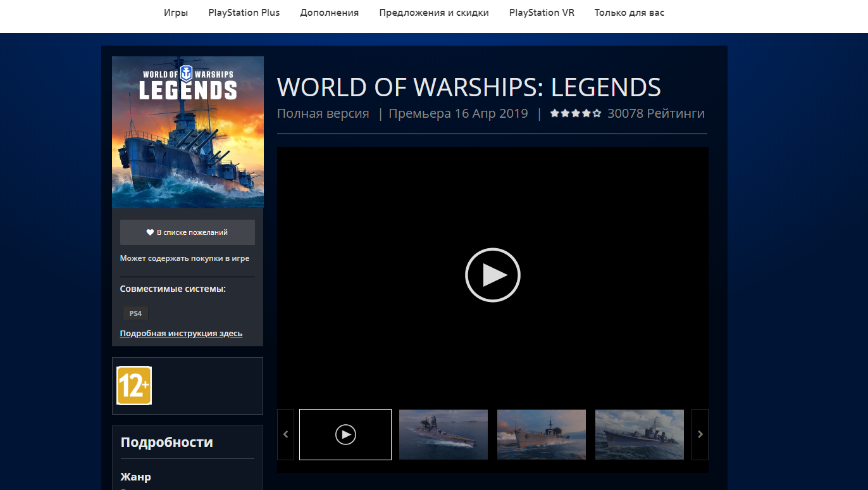Follow the 'Подробная инструкция здесь' link

[181, 334]
